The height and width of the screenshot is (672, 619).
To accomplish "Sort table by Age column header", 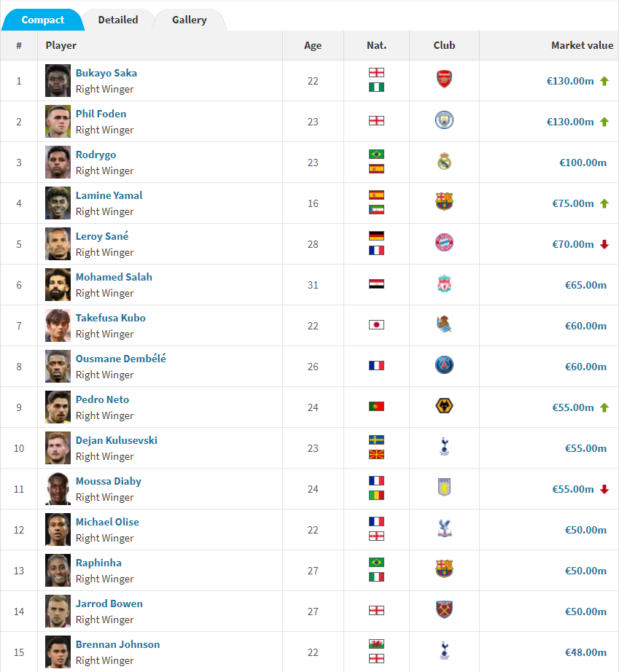I will (x=313, y=45).
